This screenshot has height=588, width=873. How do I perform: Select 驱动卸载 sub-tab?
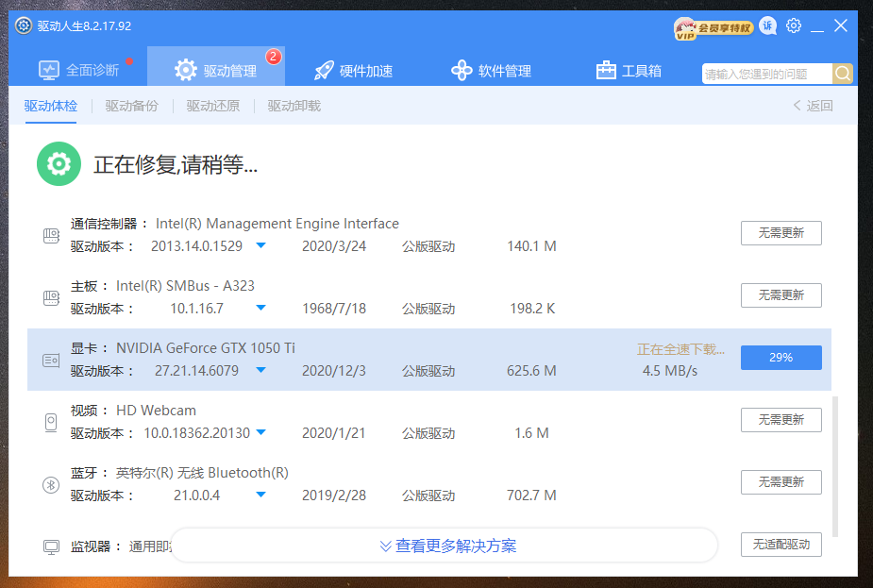click(294, 106)
